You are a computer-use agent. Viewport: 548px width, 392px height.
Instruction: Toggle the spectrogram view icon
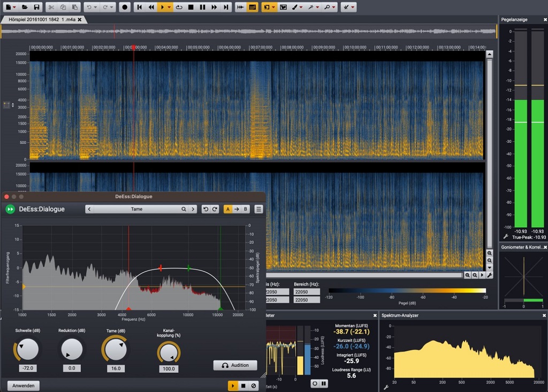(x=253, y=7)
